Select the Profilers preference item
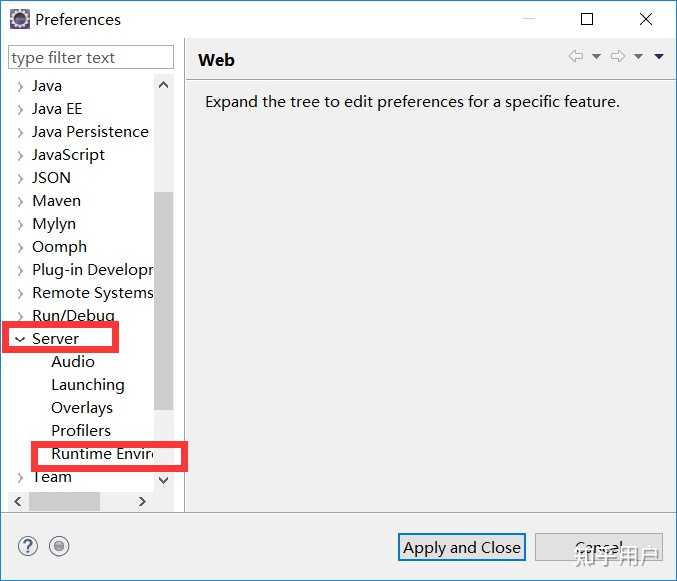 pyautogui.click(x=81, y=431)
